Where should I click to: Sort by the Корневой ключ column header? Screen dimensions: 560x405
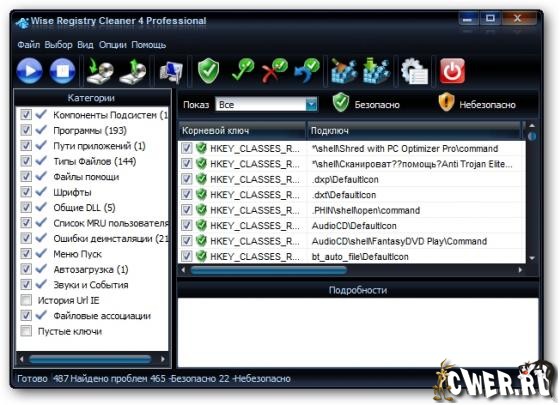(x=242, y=131)
